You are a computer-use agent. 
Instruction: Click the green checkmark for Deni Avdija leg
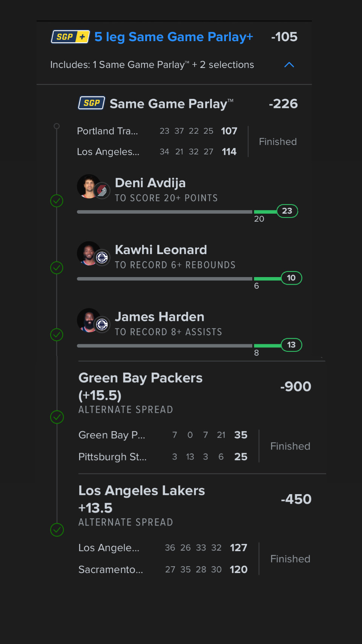pyautogui.click(x=57, y=201)
